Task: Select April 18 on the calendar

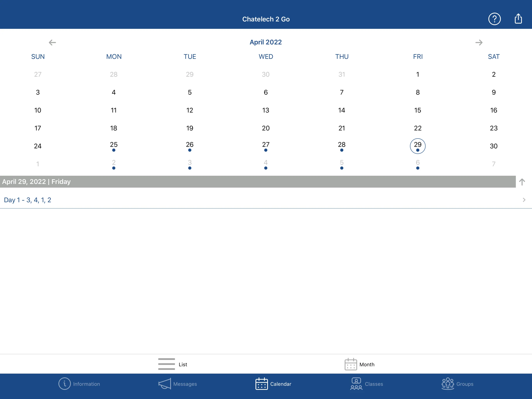Action: pyautogui.click(x=114, y=128)
